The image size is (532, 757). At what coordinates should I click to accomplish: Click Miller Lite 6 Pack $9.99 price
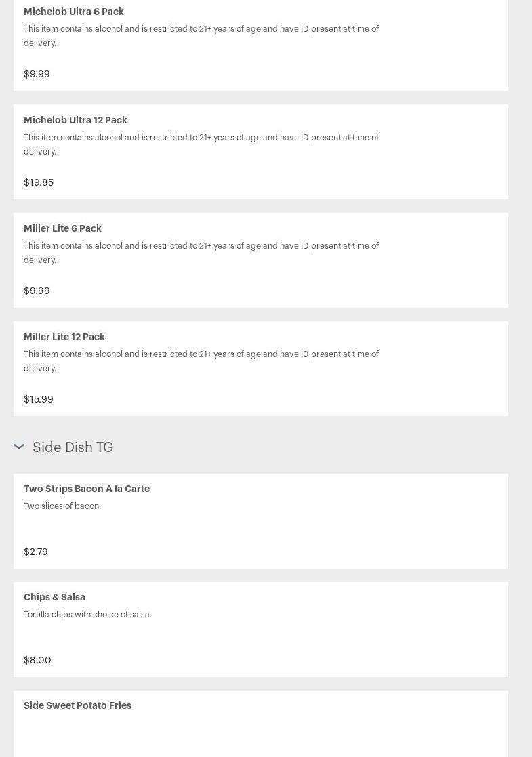[37, 291]
